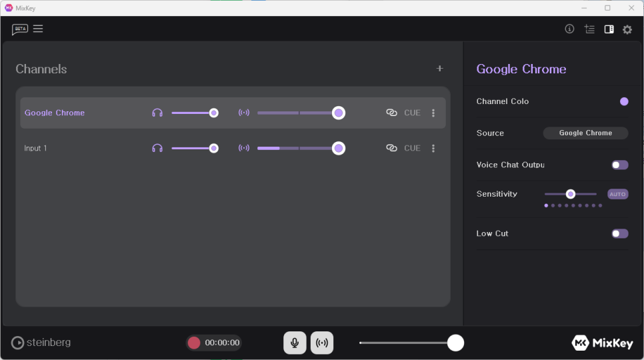This screenshot has width=644, height=360.
Task: Open more options for Google Chrome channel
Action: click(433, 113)
